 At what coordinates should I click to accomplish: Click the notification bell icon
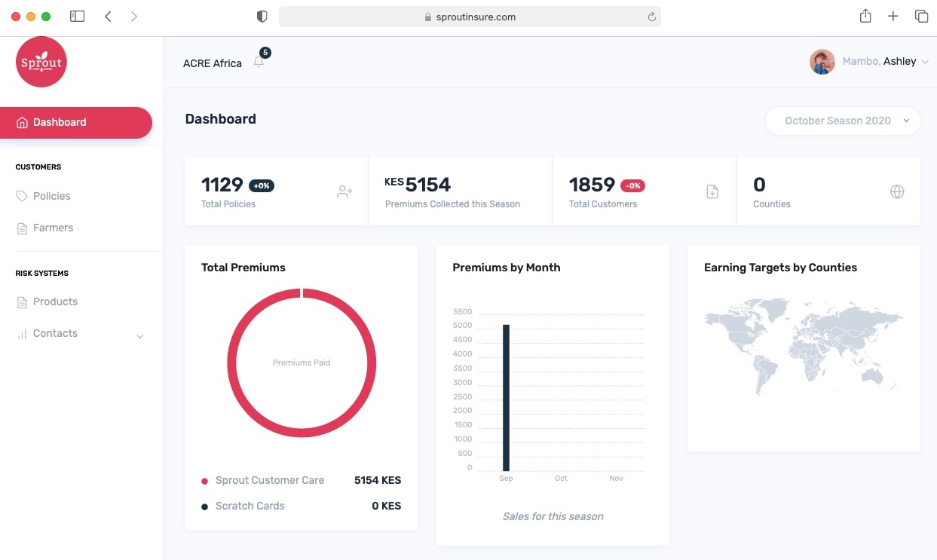(259, 63)
